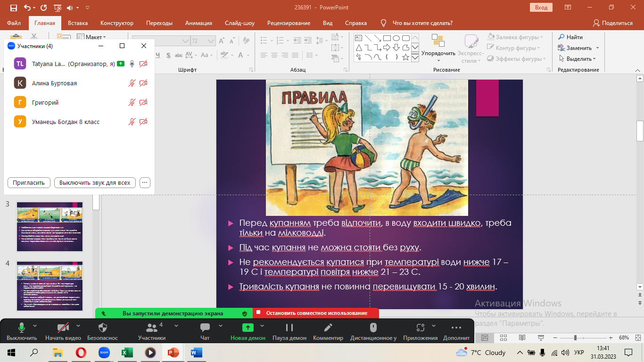Select the Text Box shape in shapes gallery

point(358,38)
